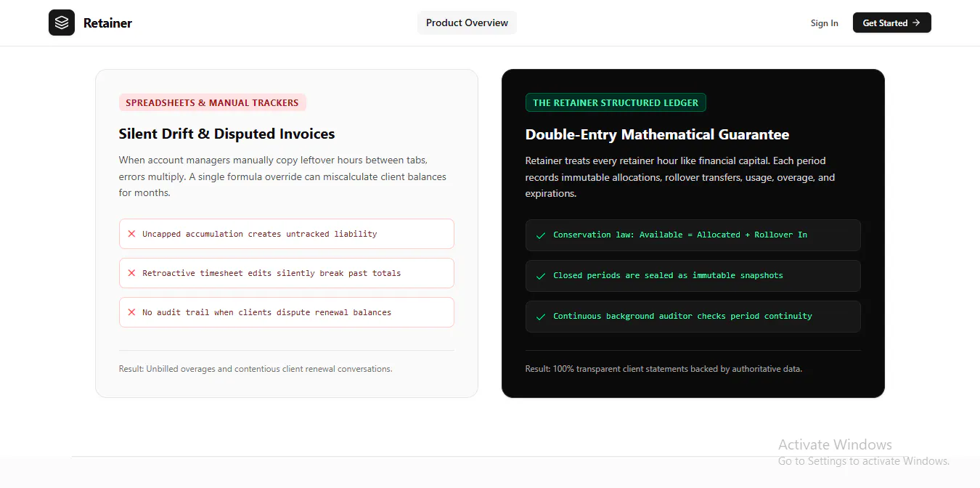Click the arrow icon in Get Started
This screenshot has height=488, width=980.
(x=916, y=23)
